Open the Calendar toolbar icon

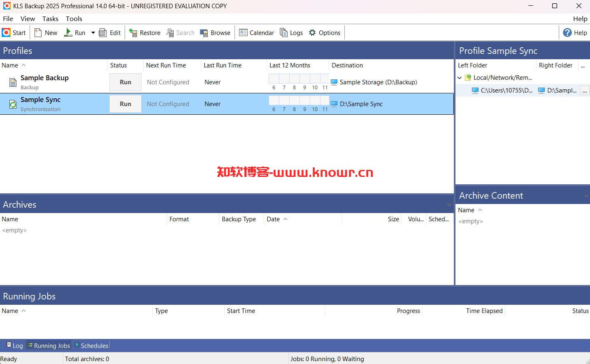(244, 32)
